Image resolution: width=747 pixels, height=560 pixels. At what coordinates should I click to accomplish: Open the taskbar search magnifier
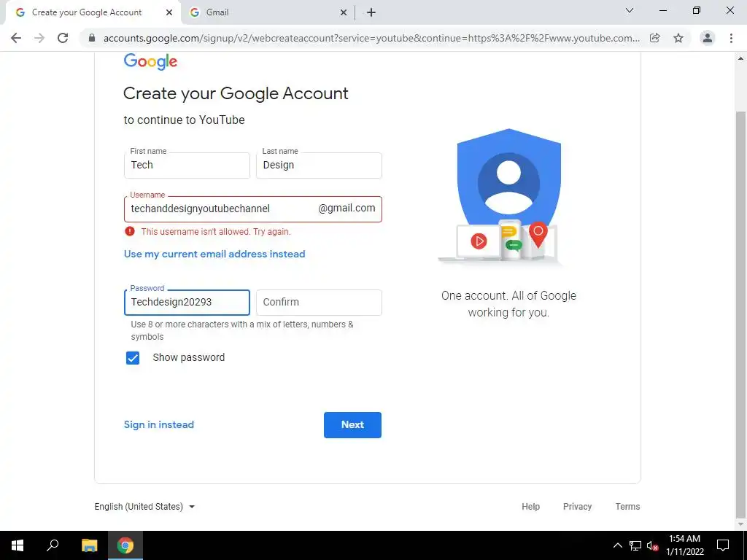pyautogui.click(x=53, y=545)
